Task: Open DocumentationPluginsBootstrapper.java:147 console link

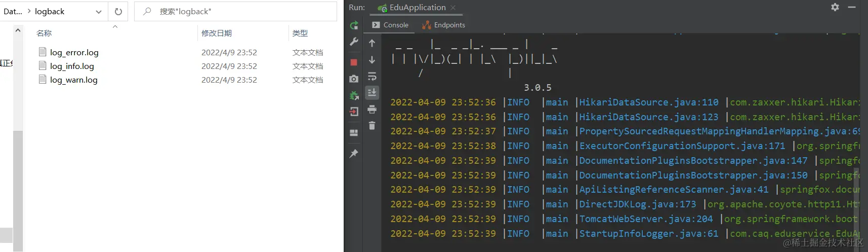Action: 693,161
